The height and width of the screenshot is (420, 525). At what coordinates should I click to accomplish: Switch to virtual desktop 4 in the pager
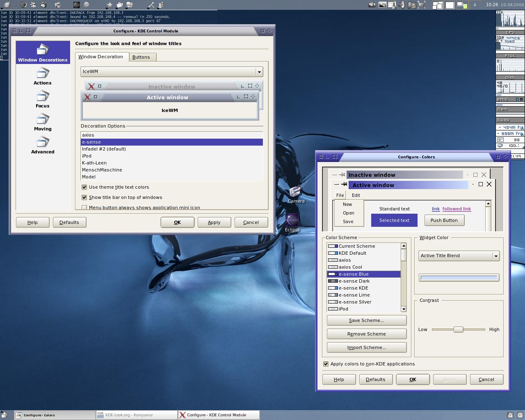point(475,5)
